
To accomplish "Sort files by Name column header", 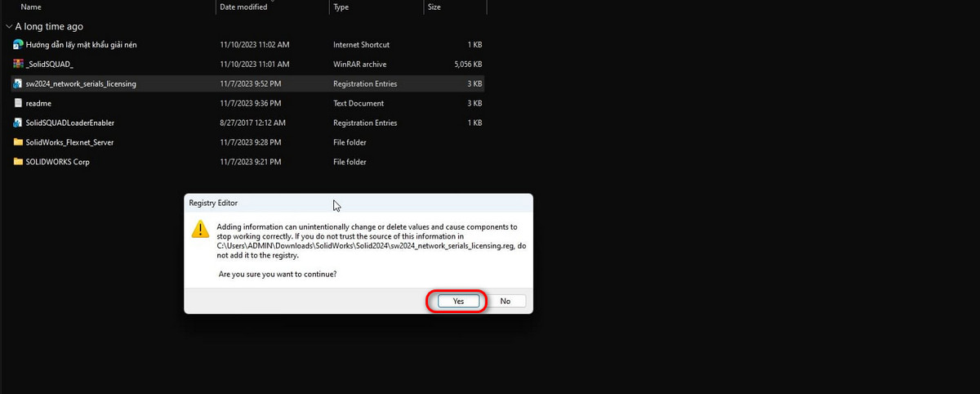I will coord(31,7).
